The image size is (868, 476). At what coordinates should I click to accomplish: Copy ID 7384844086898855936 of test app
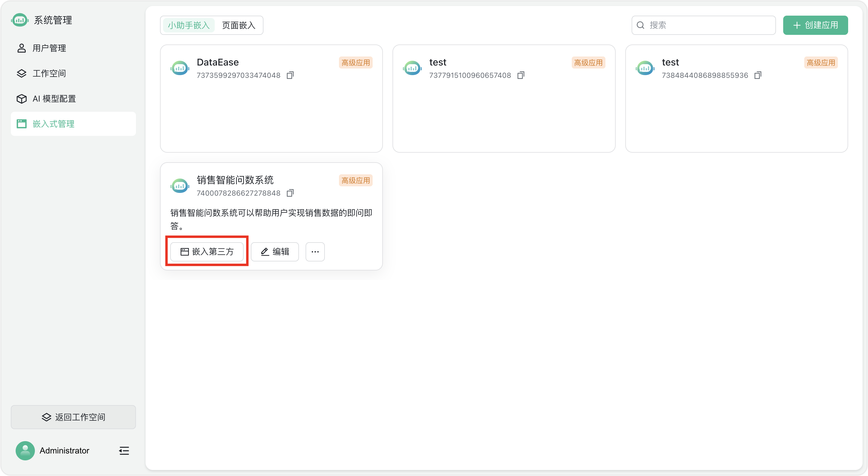[x=758, y=75]
